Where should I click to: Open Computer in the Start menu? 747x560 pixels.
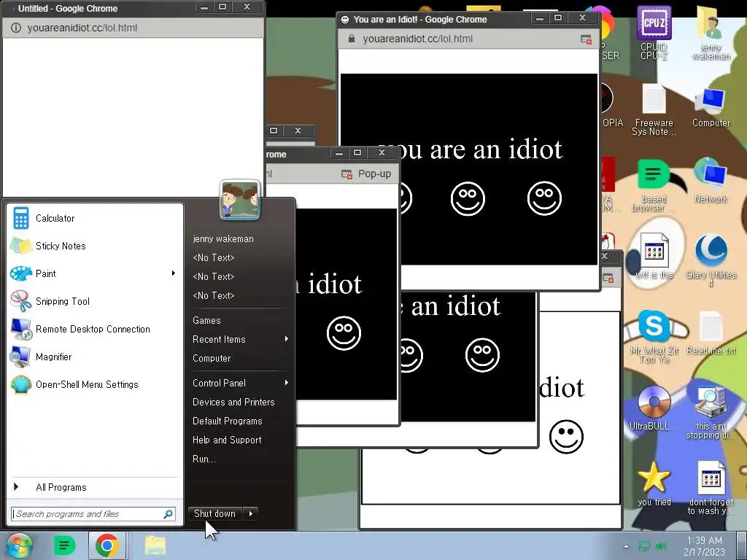[212, 358]
